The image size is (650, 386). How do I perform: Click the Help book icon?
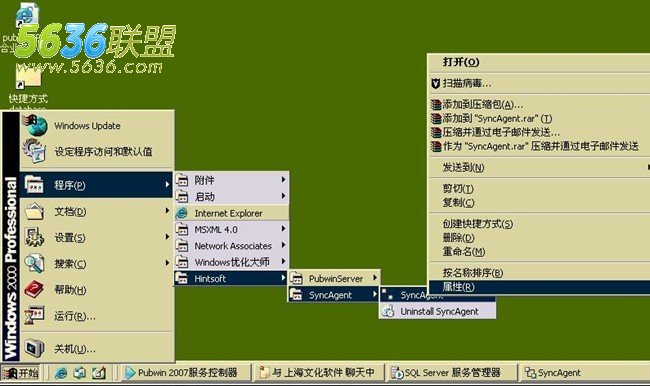coord(34,289)
